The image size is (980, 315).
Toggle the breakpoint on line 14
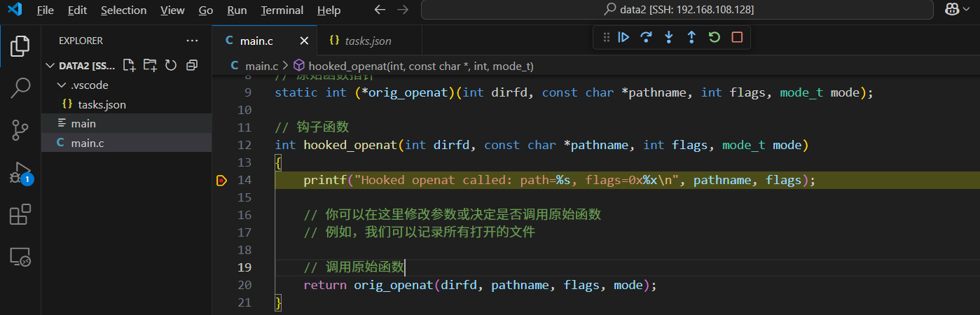pyautogui.click(x=222, y=181)
